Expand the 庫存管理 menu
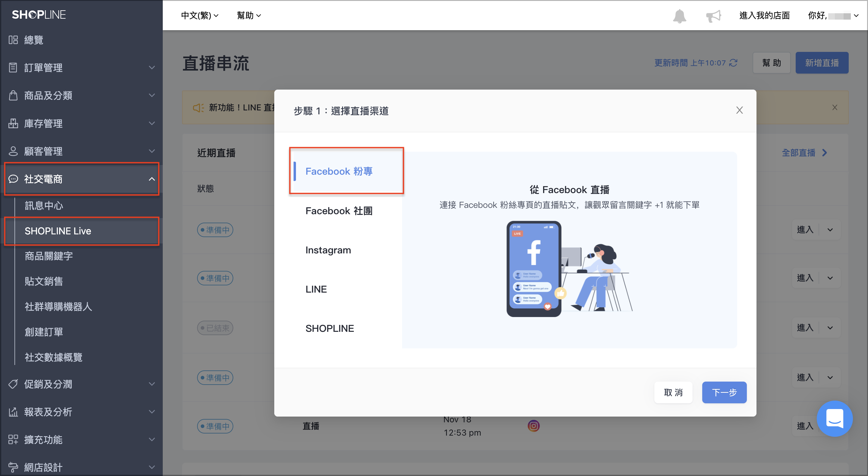 click(x=152, y=123)
